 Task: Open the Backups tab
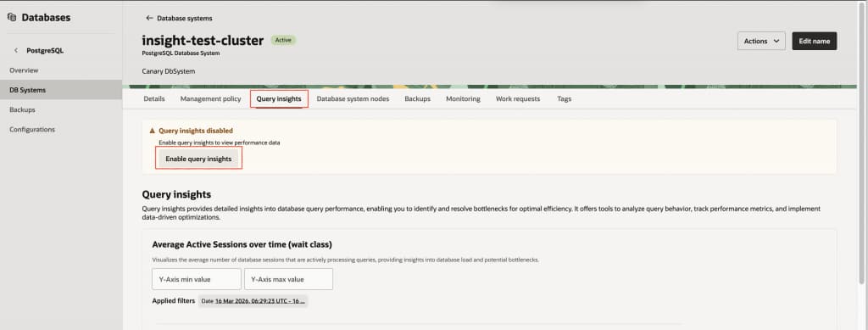tap(417, 99)
